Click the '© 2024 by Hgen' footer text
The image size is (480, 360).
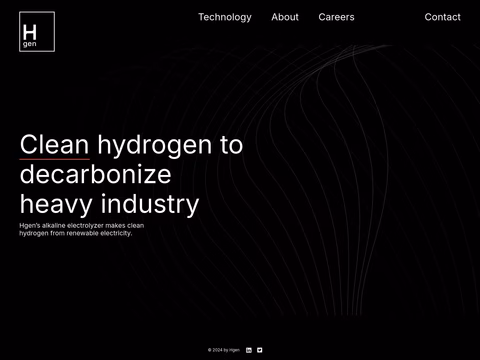224,350
